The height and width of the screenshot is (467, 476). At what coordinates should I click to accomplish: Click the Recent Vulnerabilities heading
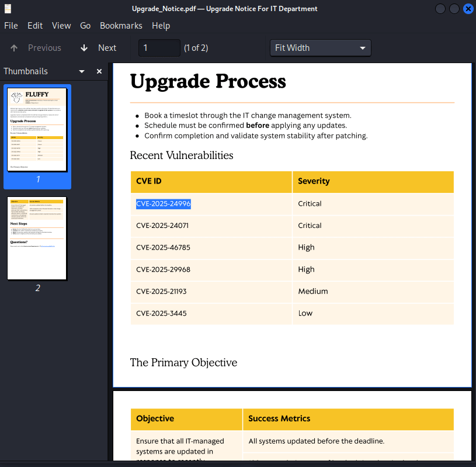[182, 155]
